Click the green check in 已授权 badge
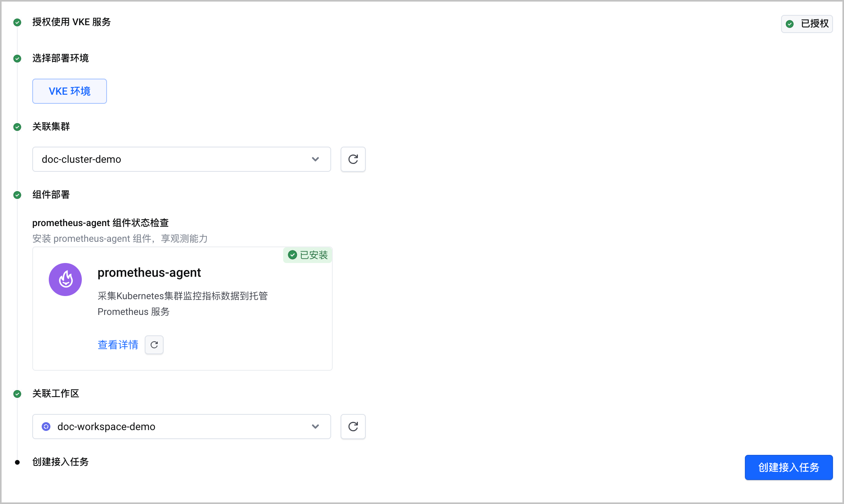This screenshot has height=504, width=844. click(790, 24)
